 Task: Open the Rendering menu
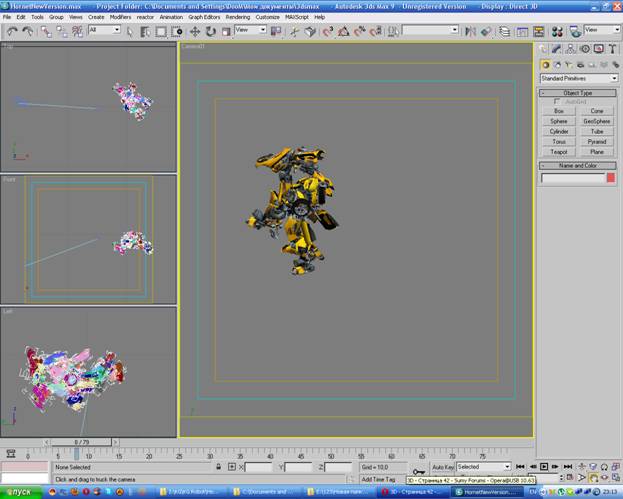(x=238, y=17)
